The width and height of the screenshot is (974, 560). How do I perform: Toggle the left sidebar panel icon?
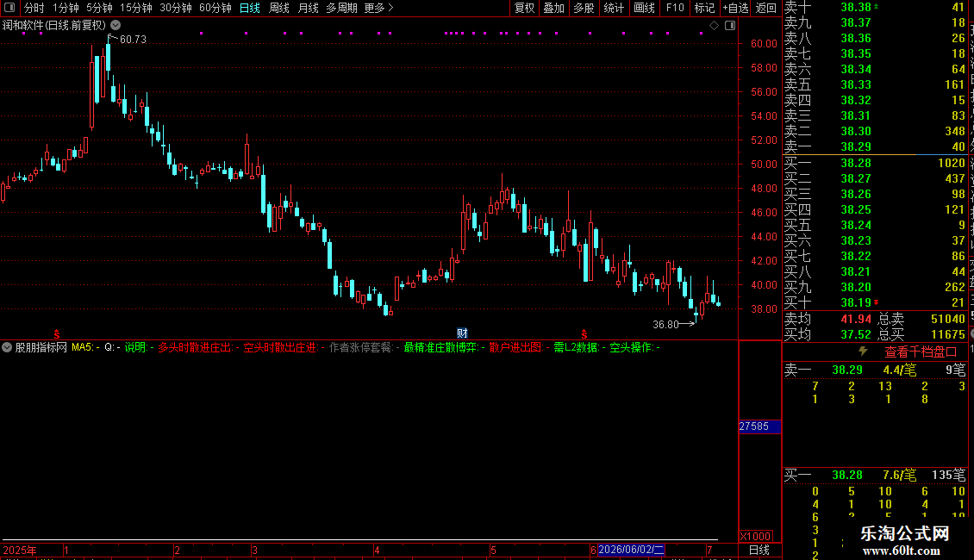pos(9,8)
